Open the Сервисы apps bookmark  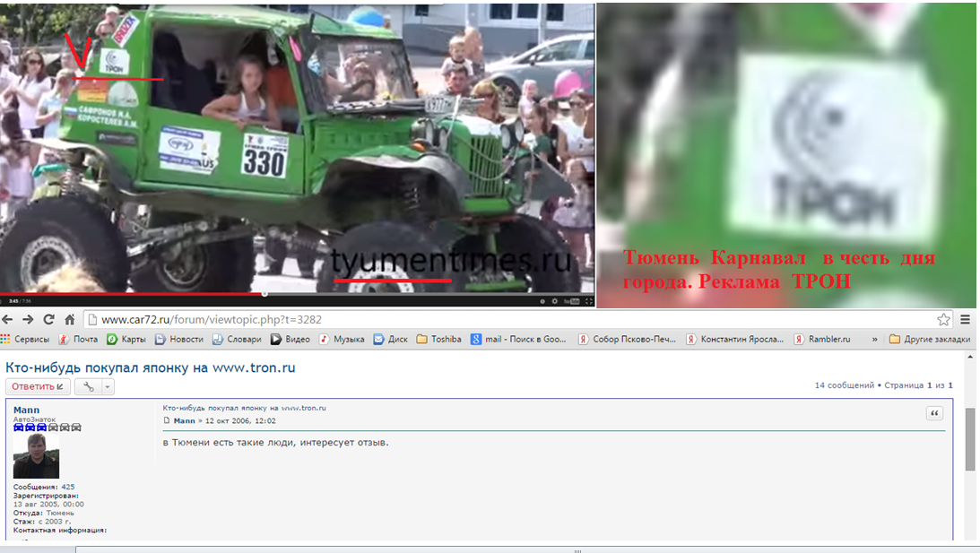(25, 340)
